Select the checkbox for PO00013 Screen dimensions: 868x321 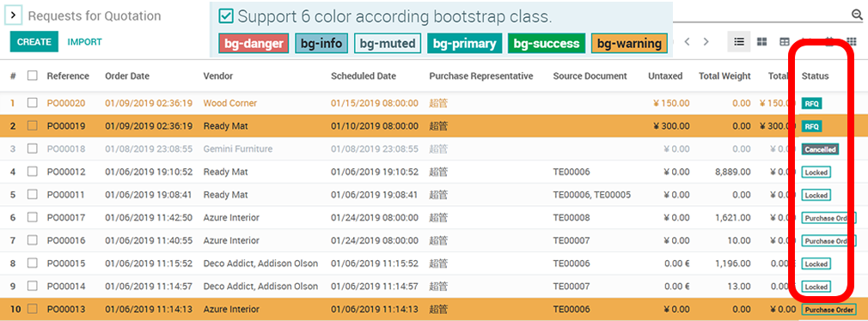(x=33, y=309)
